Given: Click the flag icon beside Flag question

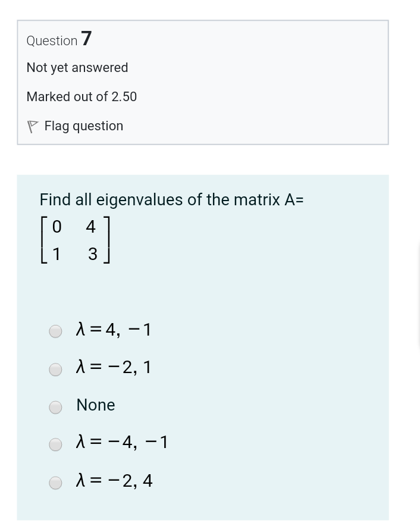Looking at the screenshot, I should 33,126.
